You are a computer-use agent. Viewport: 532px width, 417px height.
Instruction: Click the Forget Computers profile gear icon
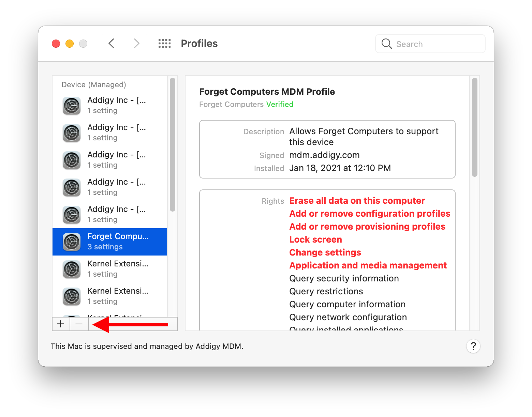tap(72, 242)
